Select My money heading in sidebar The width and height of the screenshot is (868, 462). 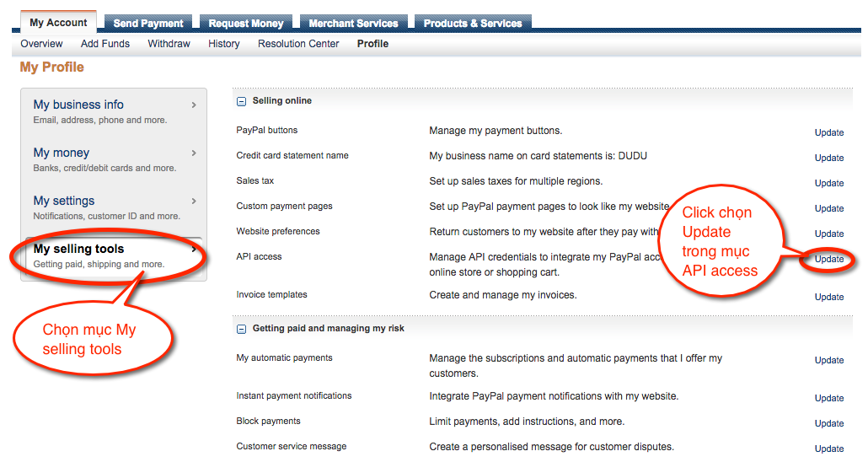click(61, 153)
